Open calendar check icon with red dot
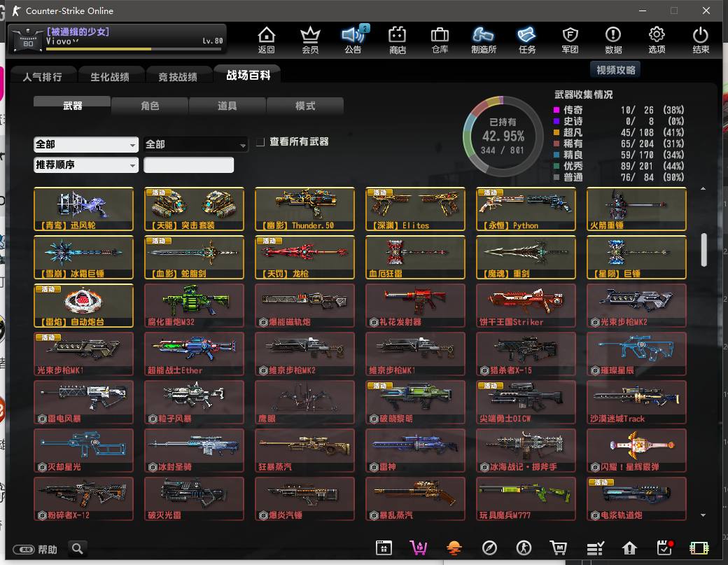 tap(665, 547)
